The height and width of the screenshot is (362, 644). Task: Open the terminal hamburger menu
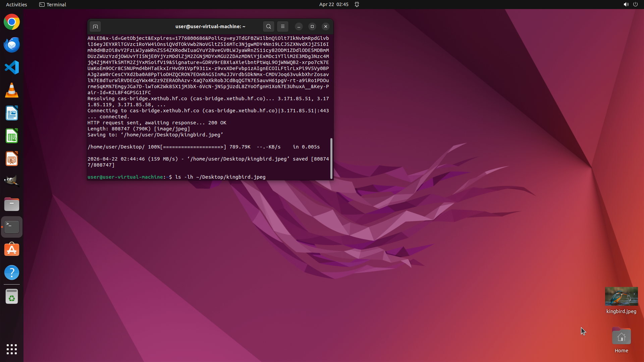click(x=283, y=26)
